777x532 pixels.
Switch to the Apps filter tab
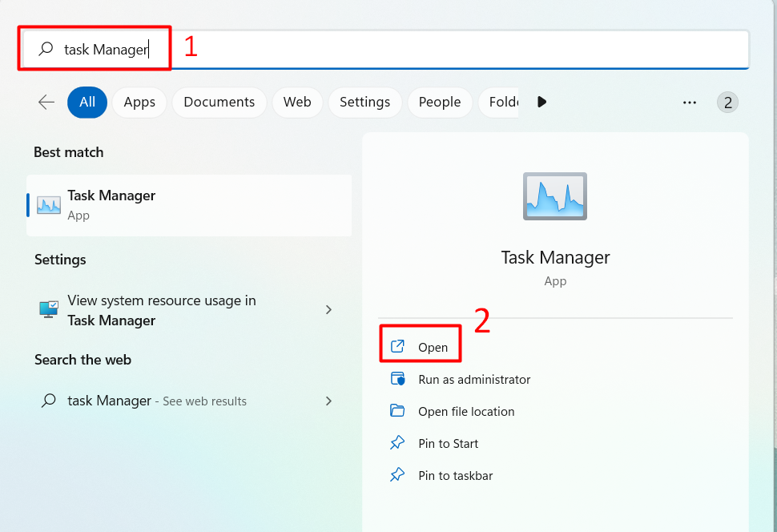pyautogui.click(x=139, y=102)
